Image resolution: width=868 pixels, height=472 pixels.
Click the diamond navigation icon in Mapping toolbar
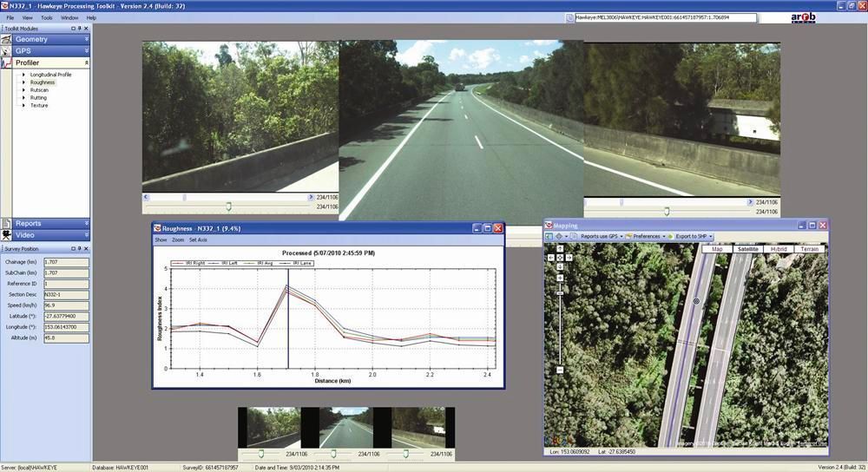click(558, 236)
